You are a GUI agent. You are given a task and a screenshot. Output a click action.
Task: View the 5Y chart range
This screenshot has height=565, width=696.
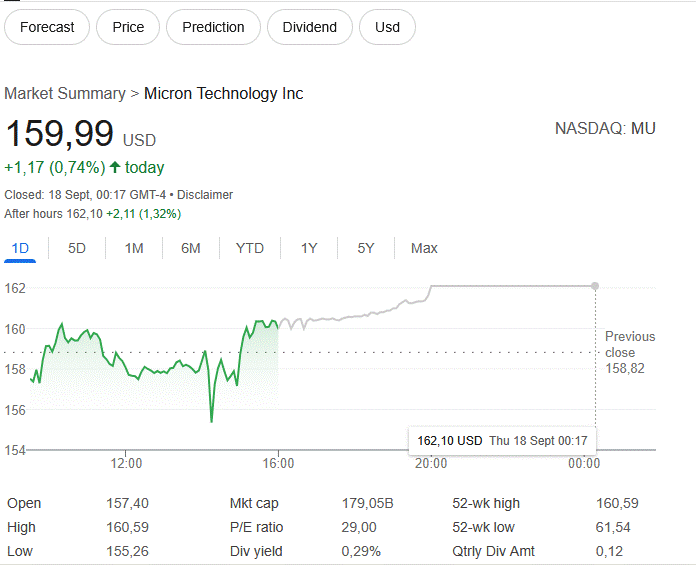coord(366,248)
